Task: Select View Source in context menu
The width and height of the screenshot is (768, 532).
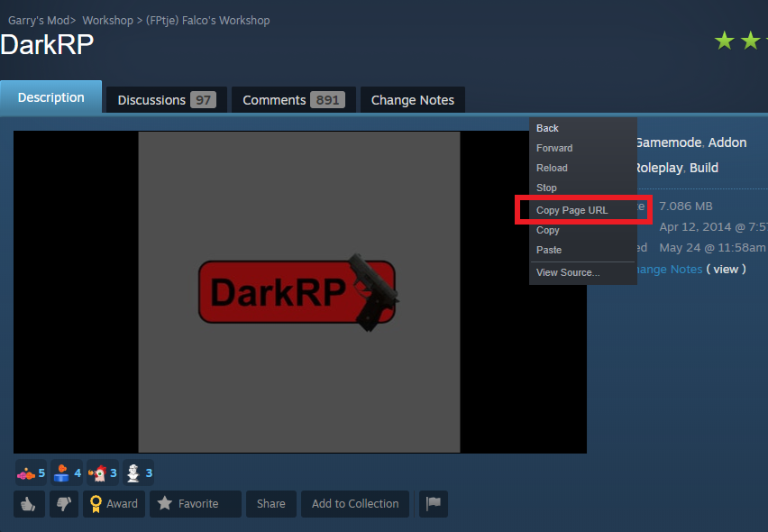Action: (x=583, y=273)
